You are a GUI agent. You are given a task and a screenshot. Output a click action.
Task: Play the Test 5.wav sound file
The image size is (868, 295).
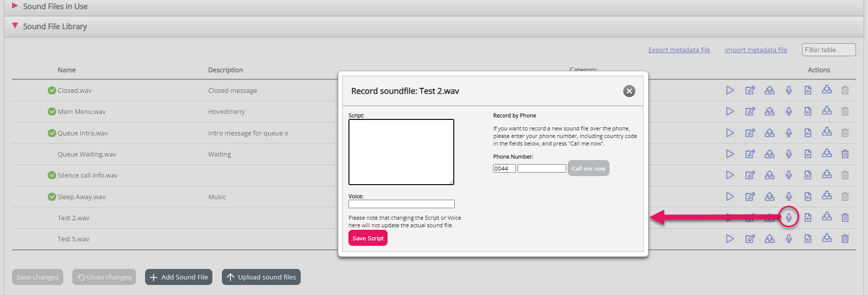tap(729, 239)
